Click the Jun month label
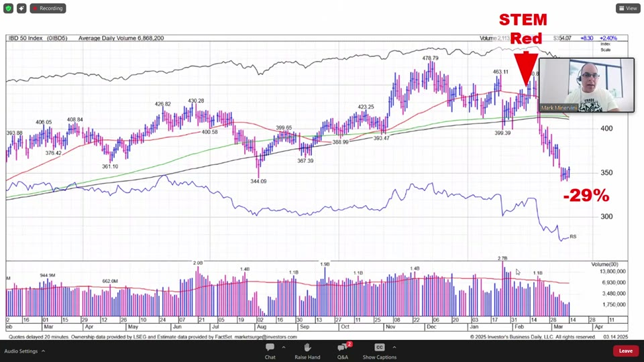Image resolution: width=644 pixels, height=362 pixels. click(177, 327)
